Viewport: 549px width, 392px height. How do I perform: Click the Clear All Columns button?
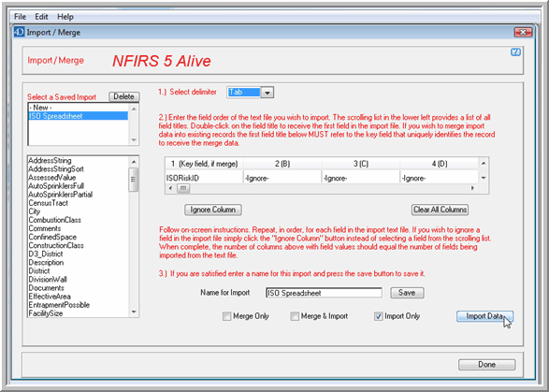click(x=440, y=210)
